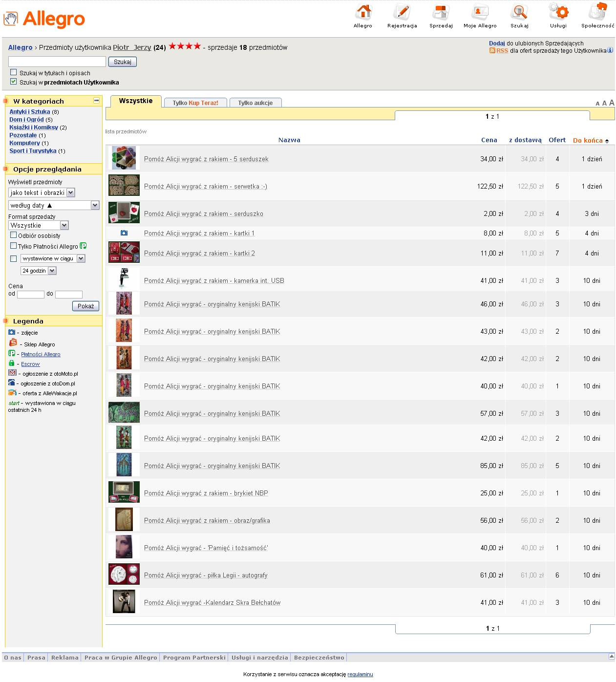Click the Usługi gear icon
Viewport: 616px width, 682px height.
pos(558,12)
